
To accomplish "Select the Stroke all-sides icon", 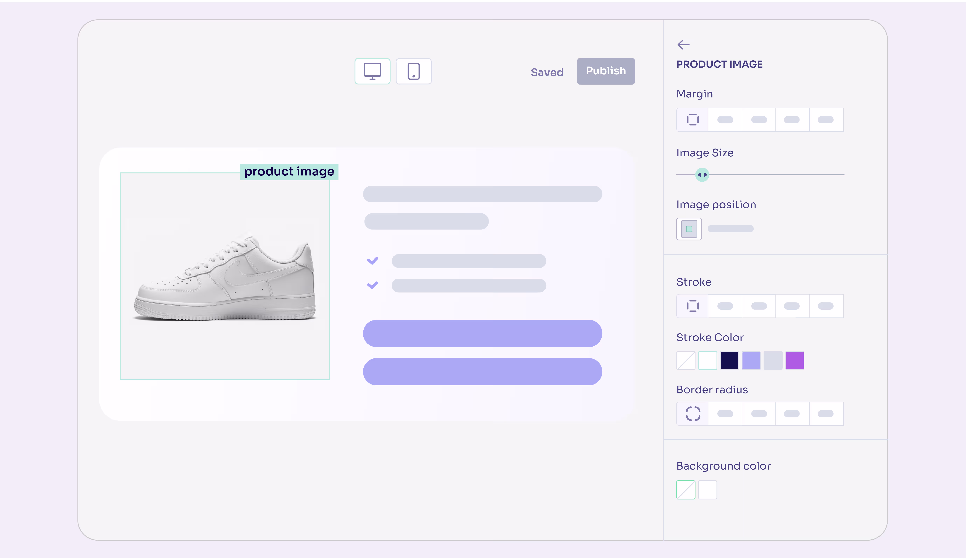I will pyautogui.click(x=693, y=306).
